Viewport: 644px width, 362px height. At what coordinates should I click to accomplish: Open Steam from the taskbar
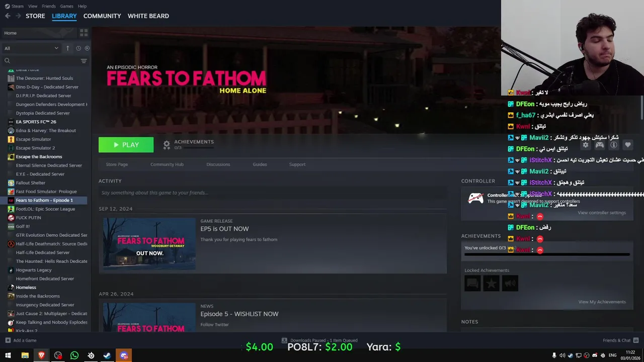(107, 355)
